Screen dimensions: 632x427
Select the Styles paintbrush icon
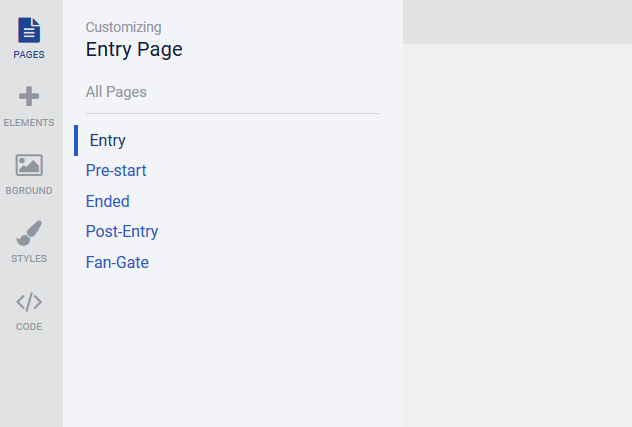click(29, 233)
